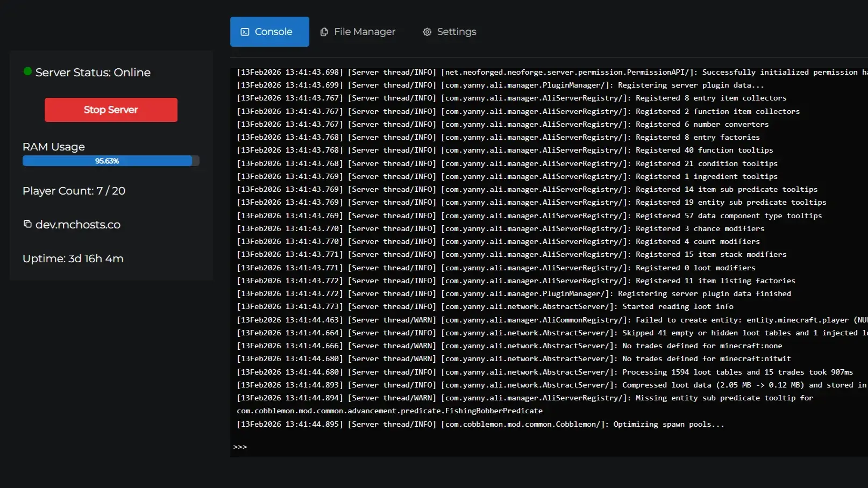Select the 'Registered 0 loot modifiers' log line
The height and width of the screenshot is (488, 868).
(x=496, y=268)
